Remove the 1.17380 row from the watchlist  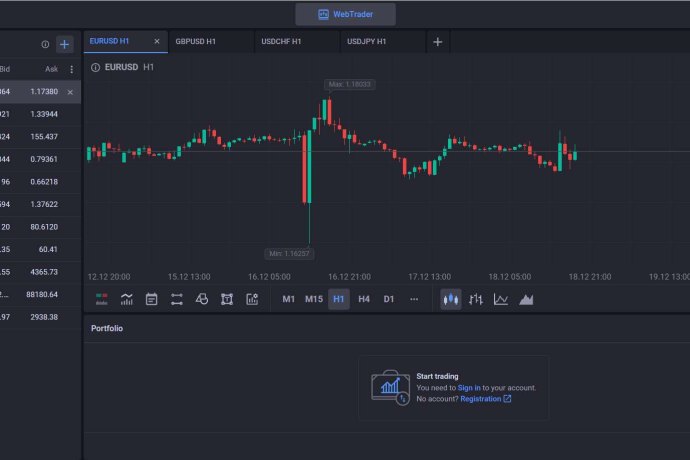pos(70,92)
